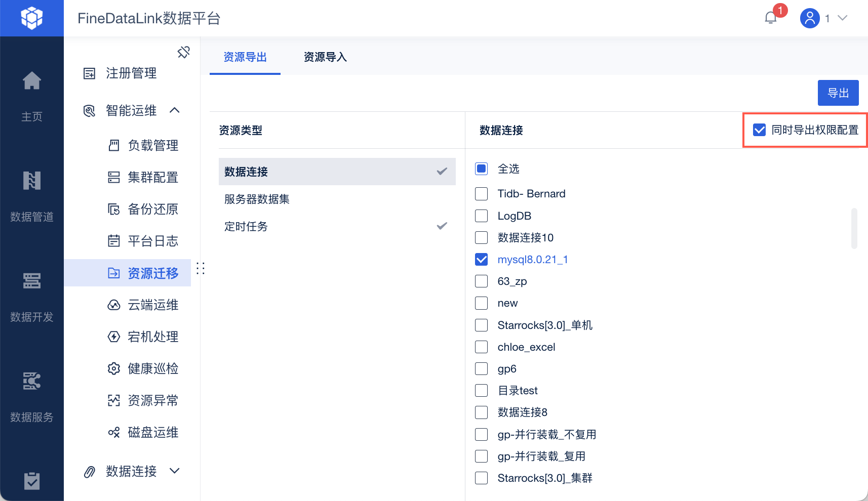Click the connection list scrollbar

click(854, 228)
